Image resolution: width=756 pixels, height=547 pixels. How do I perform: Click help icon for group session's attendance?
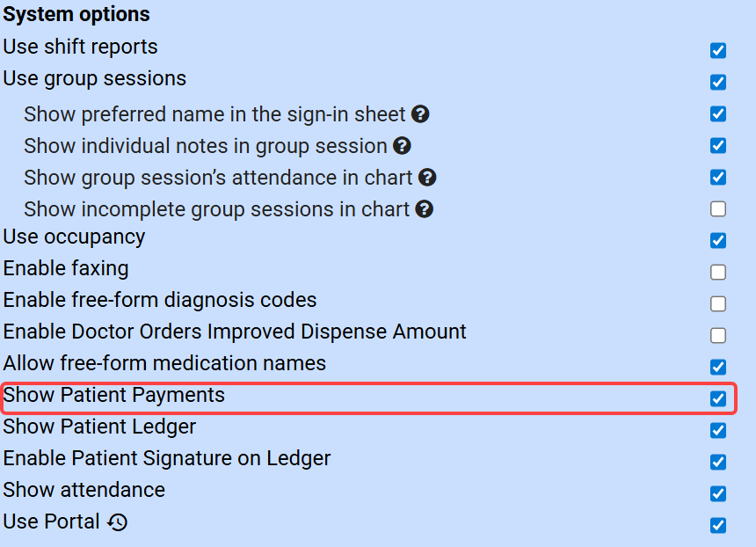[427, 178]
